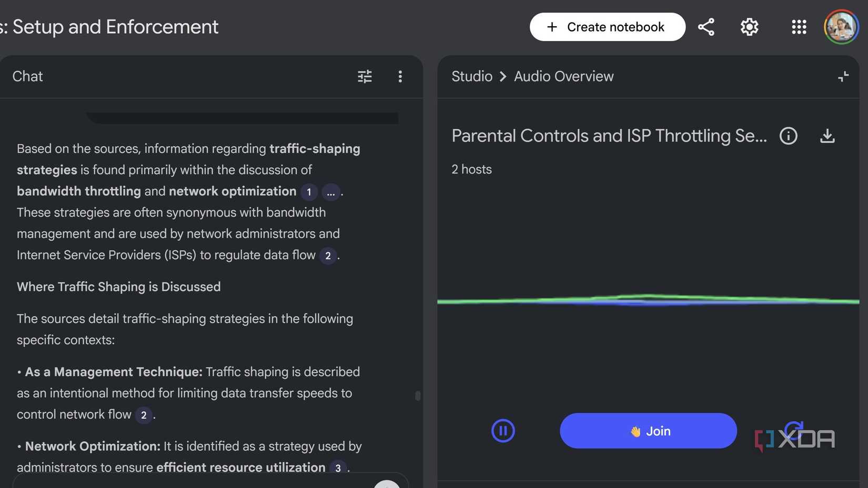Download the audio overview

point(827,136)
